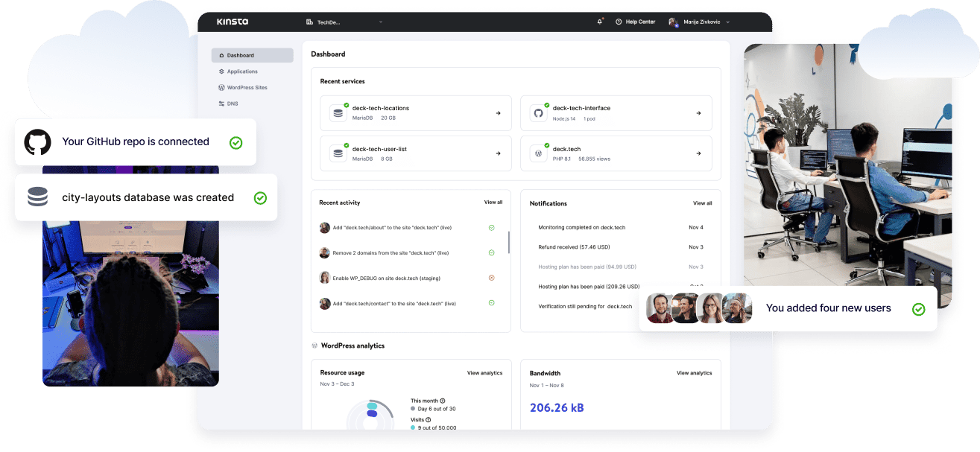980x452 pixels.
Task: Open deck-tech-user-list with its arrow
Action: 497,153
